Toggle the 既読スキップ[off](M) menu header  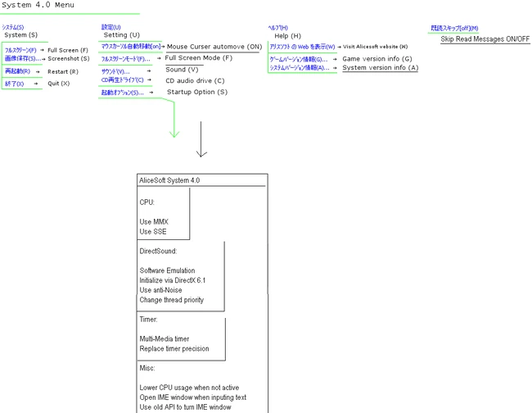[454, 28]
